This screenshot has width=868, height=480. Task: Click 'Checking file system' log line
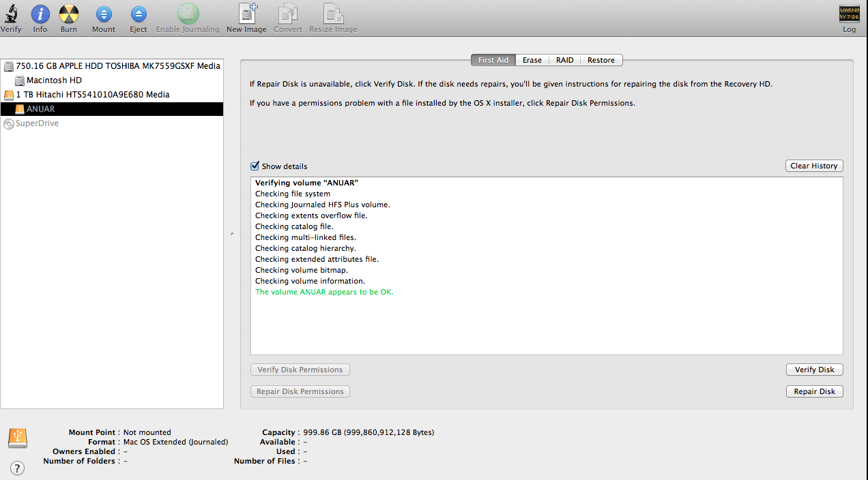tap(293, 194)
